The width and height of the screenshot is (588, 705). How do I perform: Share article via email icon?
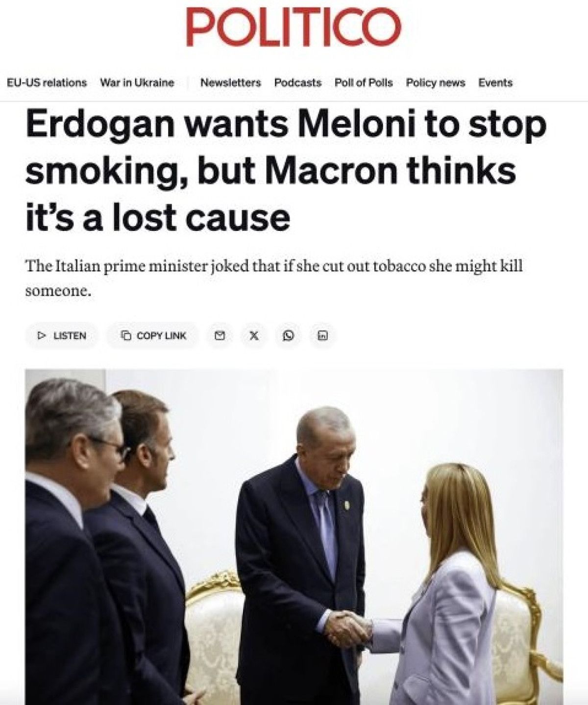coord(220,336)
